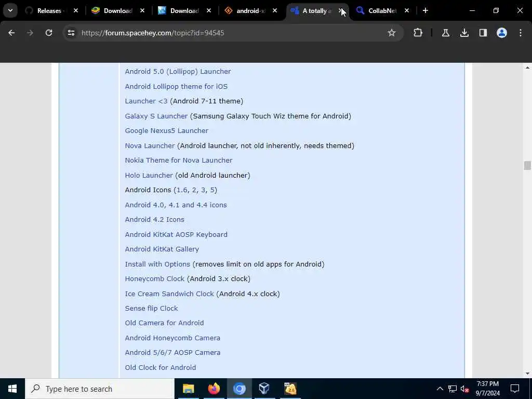Viewport: 532px width, 399px height.
Task: Open the network status tray icon
Action: 453,389
